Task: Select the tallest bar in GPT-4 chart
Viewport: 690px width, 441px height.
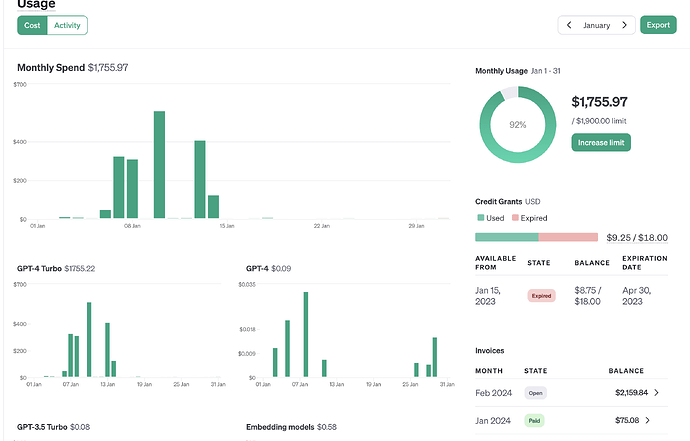Action: (306, 334)
